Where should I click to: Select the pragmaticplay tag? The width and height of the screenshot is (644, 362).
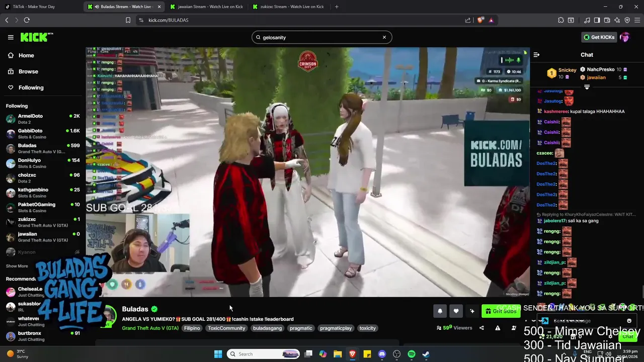click(x=336, y=328)
